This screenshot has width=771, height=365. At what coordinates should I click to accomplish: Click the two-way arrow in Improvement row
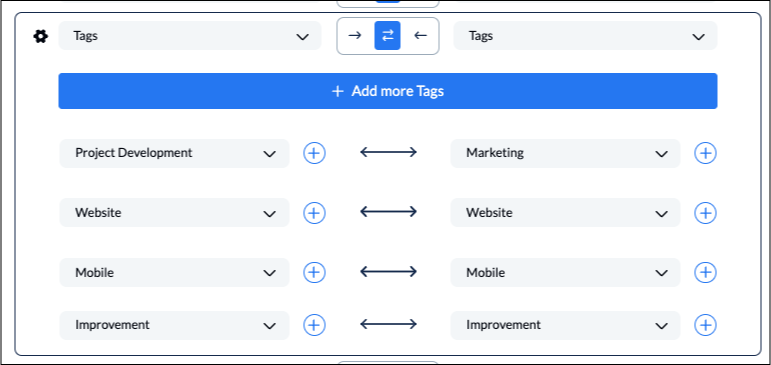388,324
